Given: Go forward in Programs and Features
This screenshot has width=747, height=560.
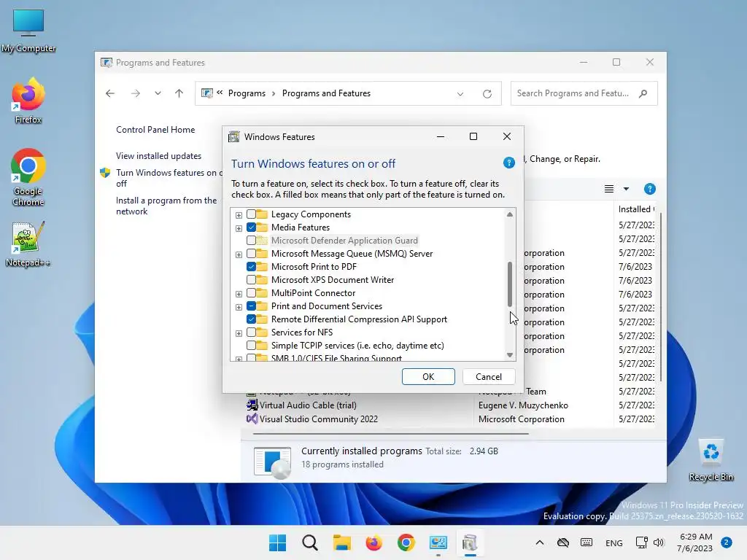Looking at the screenshot, I should pos(135,93).
